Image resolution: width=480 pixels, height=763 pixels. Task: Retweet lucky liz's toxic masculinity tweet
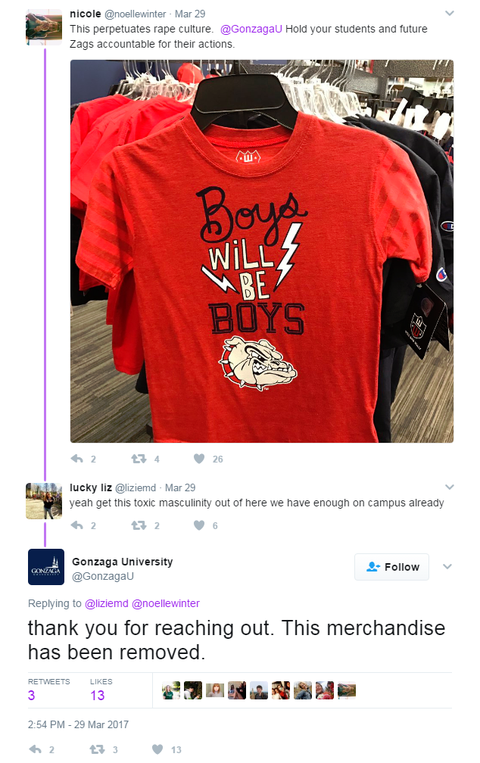[x=139, y=525]
